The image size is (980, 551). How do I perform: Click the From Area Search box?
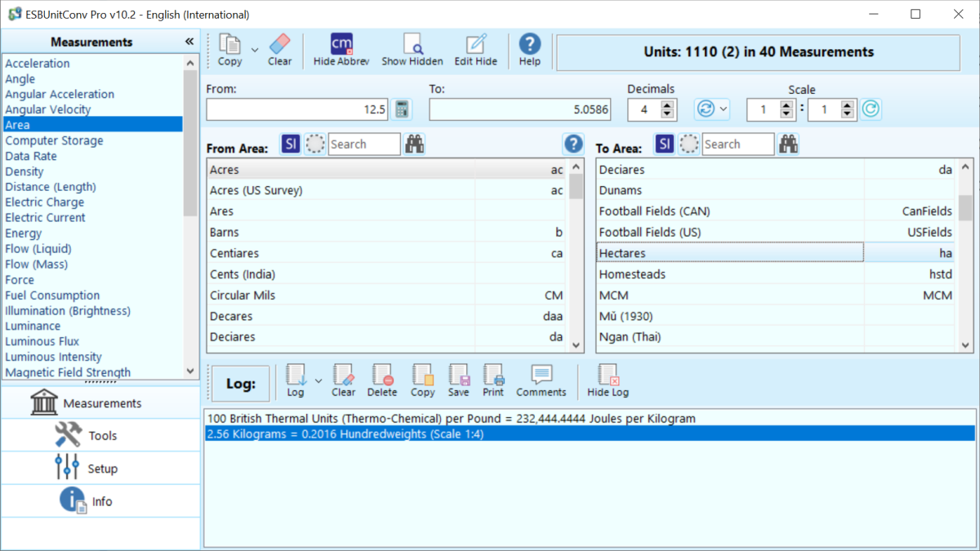tap(364, 144)
